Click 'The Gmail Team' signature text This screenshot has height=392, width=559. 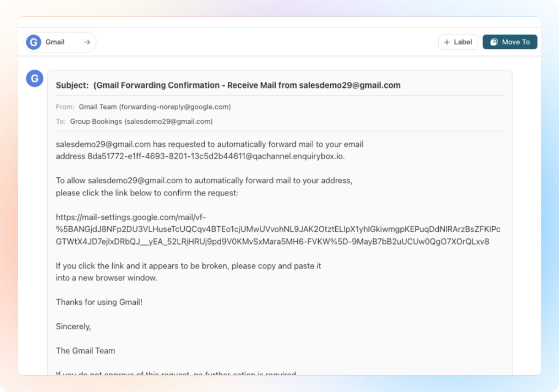[85, 351]
